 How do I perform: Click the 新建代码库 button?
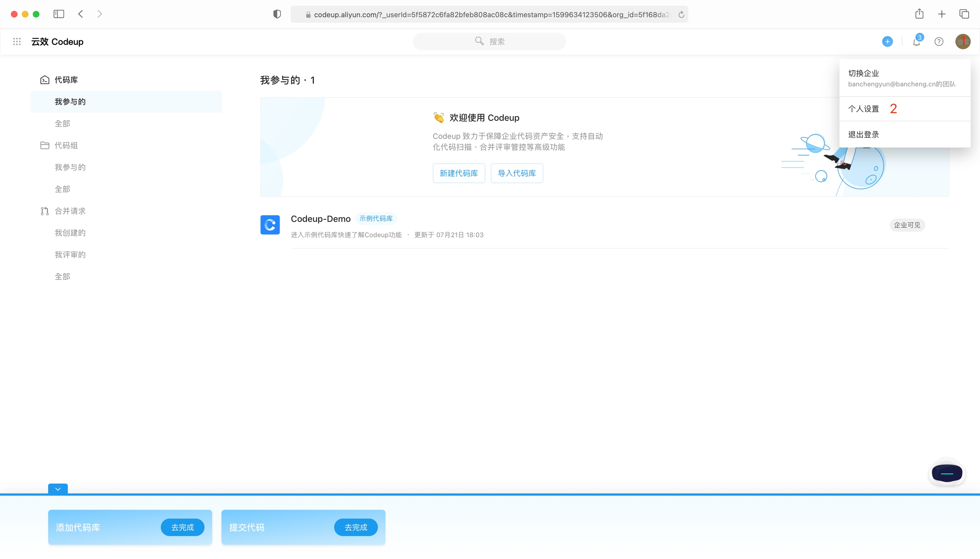point(459,173)
